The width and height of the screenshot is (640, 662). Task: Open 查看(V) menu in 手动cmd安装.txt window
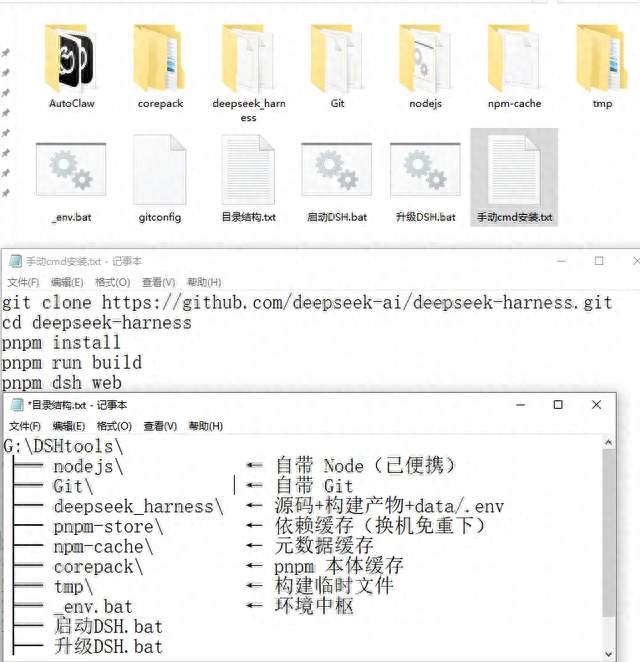[158, 282]
